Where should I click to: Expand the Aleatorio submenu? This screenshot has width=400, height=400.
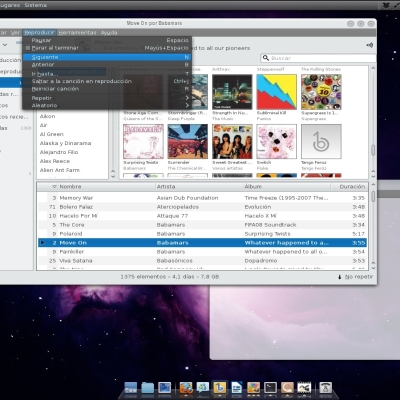coord(107,105)
